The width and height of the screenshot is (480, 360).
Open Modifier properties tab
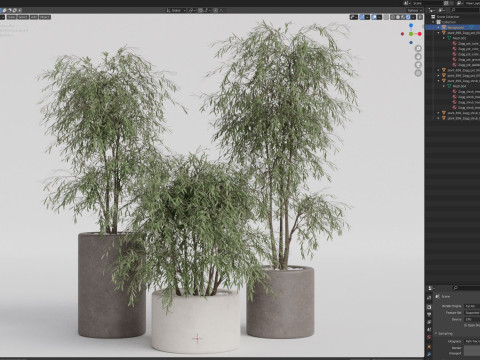click(x=429, y=354)
